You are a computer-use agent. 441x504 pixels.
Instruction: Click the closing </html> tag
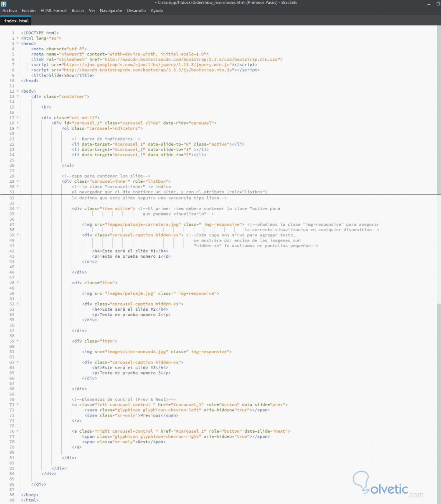[x=30, y=500]
